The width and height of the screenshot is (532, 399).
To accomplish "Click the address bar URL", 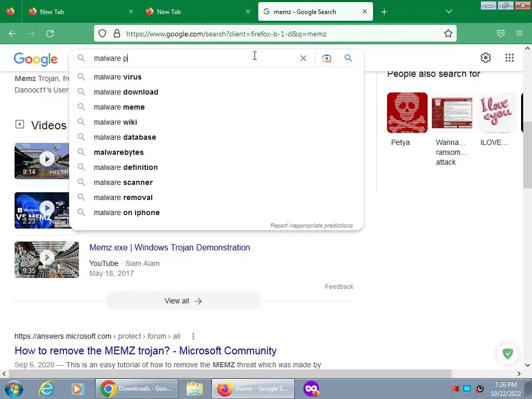I will coord(226,34).
